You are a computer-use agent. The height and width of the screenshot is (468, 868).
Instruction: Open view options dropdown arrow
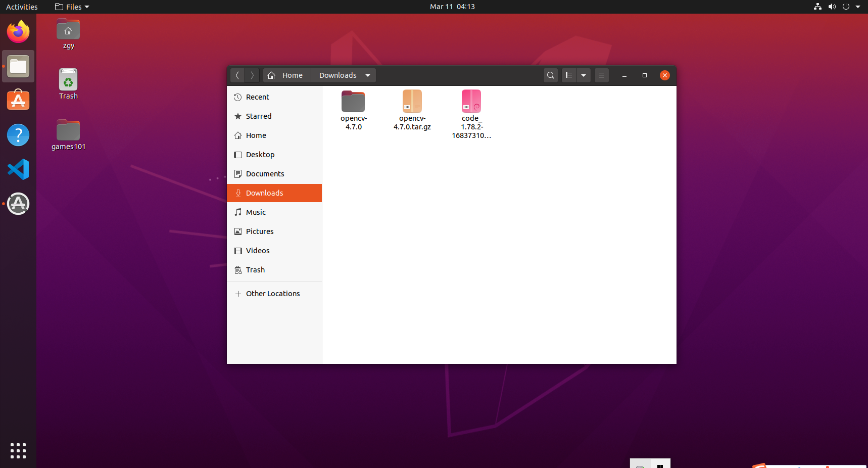(584, 75)
